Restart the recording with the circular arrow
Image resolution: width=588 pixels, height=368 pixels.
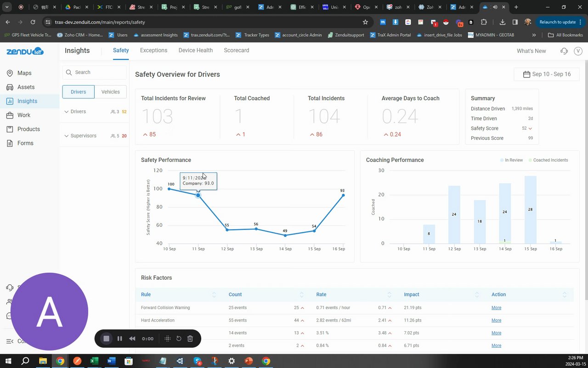click(x=179, y=339)
